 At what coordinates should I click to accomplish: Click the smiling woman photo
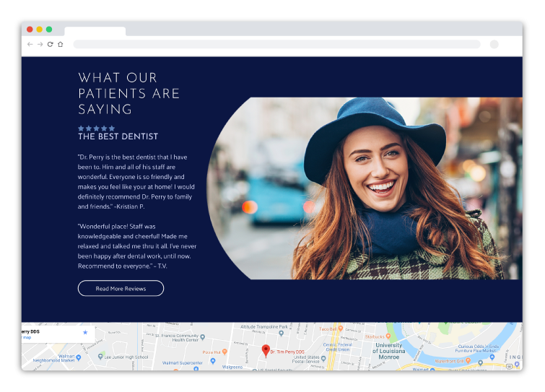tap(365, 188)
